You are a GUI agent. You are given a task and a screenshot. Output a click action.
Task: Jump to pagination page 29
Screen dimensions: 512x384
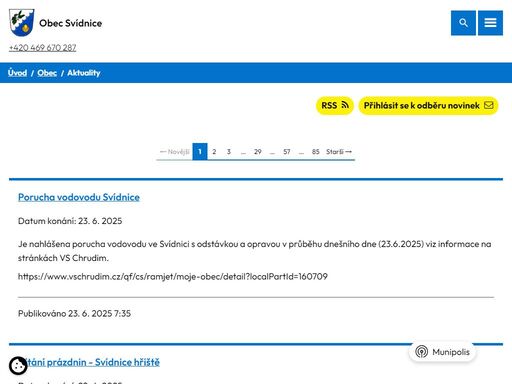pos(258,152)
